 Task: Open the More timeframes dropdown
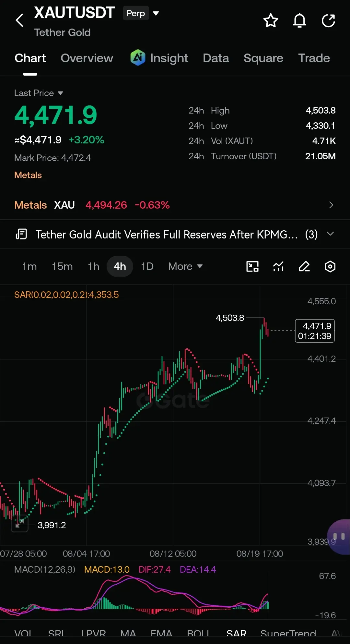(x=185, y=266)
